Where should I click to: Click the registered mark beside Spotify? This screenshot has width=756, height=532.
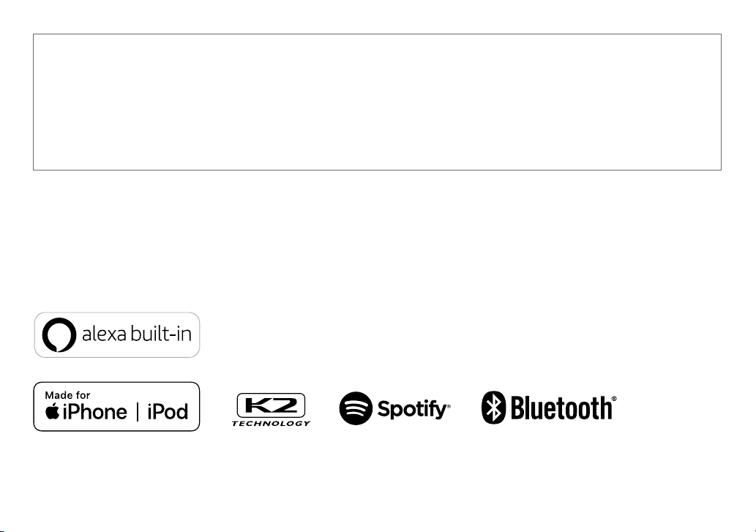(x=449, y=405)
